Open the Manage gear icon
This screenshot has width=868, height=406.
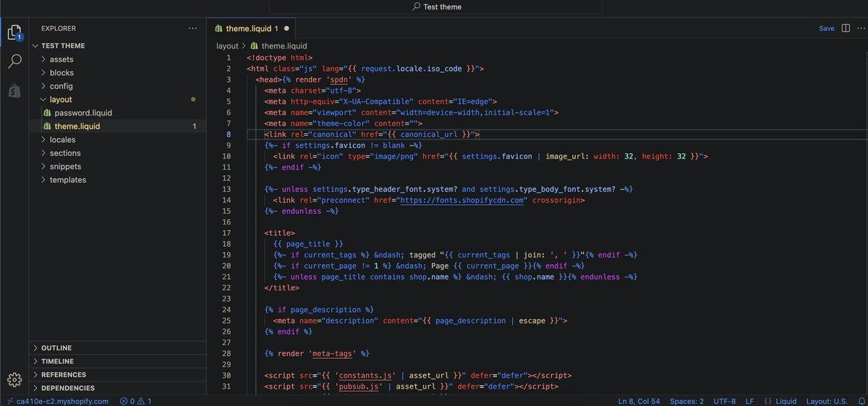14,379
